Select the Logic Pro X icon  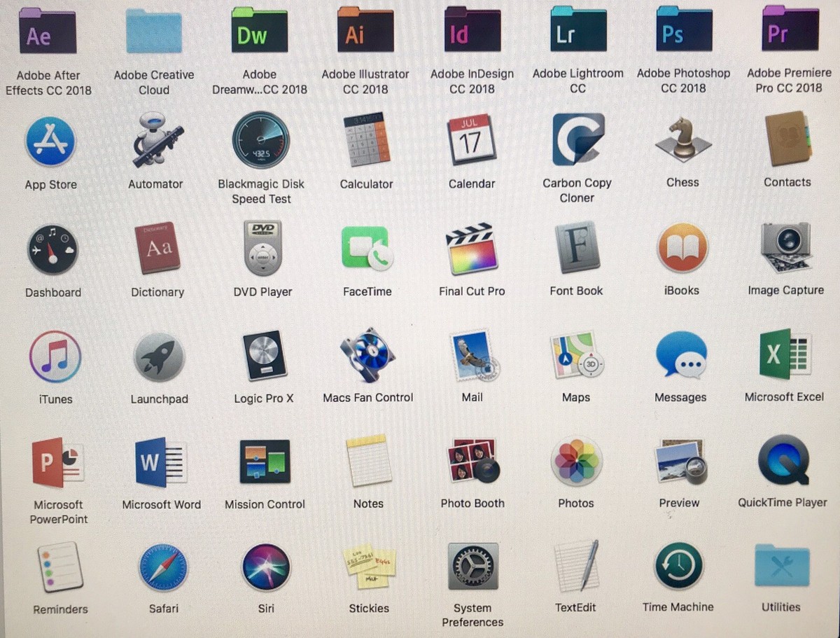click(265, 356)
